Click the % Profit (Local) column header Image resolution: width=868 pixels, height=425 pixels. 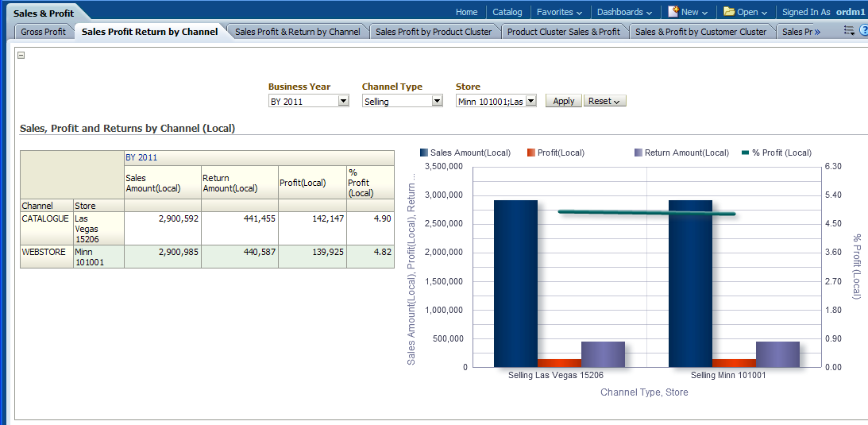click(x=370, y=183)
